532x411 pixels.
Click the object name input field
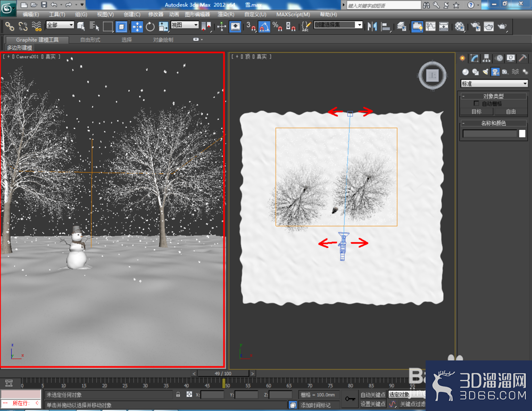coord(489,134)
